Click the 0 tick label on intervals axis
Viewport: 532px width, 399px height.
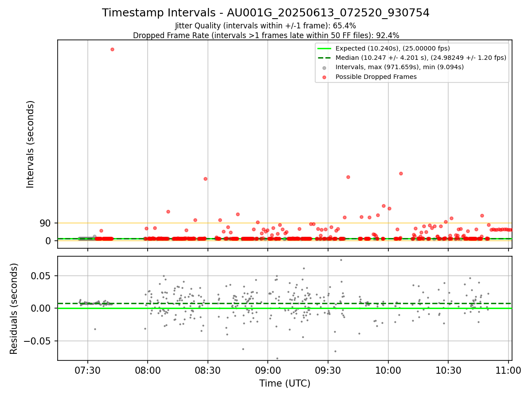click(x=49, y=241)
